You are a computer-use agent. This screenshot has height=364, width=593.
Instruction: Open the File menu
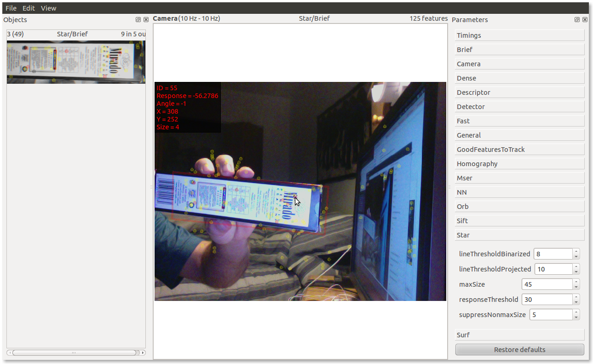(x=11, y=8)
